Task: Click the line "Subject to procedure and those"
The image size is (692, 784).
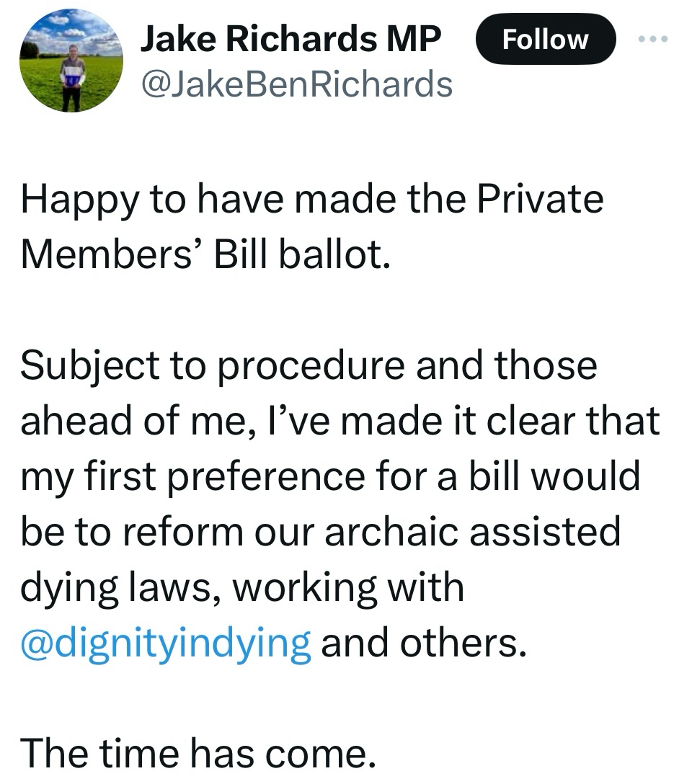Action: click(309, 365)
